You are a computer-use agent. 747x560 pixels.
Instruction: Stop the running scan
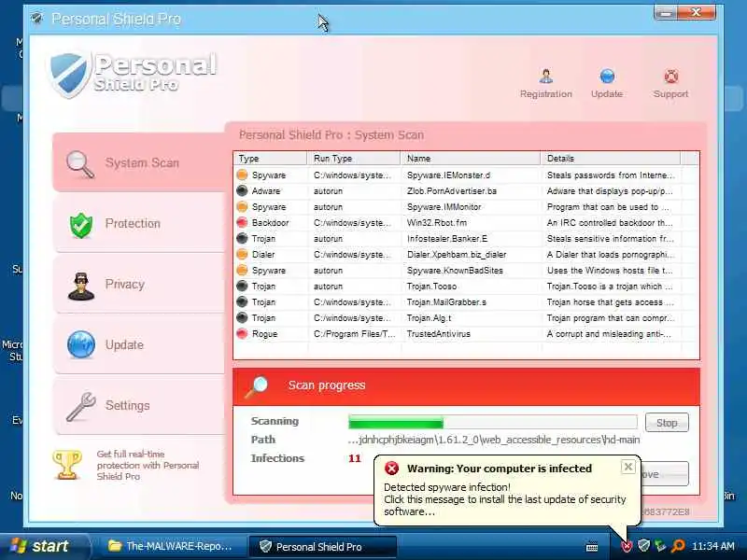pyautogui.click(x=667, y=423)
